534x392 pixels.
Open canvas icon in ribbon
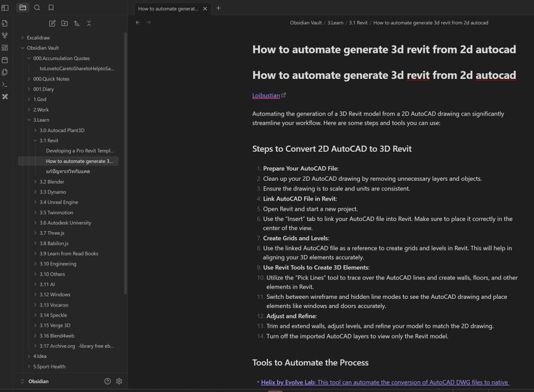click(5, 47)
